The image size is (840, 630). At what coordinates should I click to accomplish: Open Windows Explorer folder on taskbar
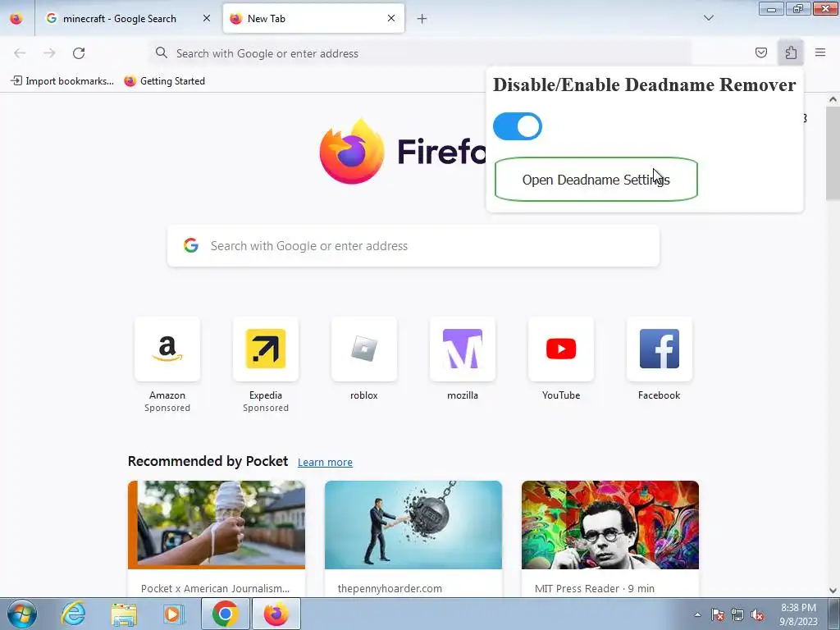pos(124,614)
